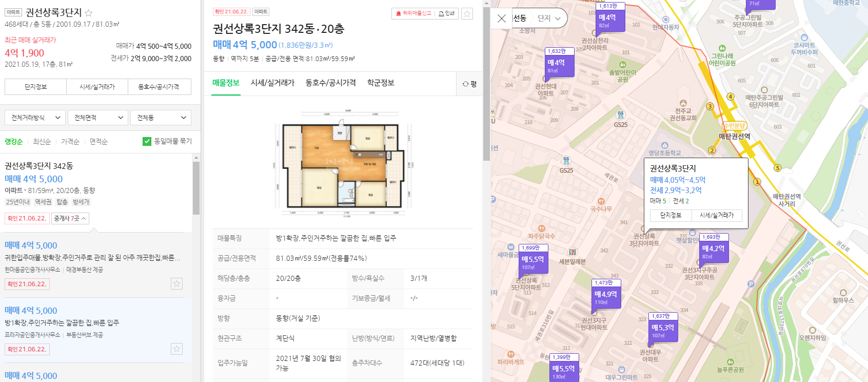Click the floor plan thumbnail image

click(x=343, y=162)
